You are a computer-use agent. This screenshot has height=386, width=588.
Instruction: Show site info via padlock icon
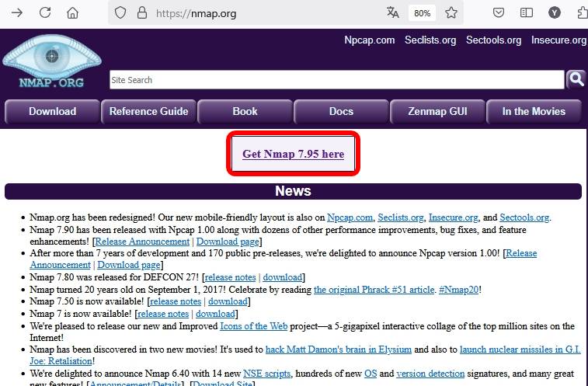[x=141, y=13]
